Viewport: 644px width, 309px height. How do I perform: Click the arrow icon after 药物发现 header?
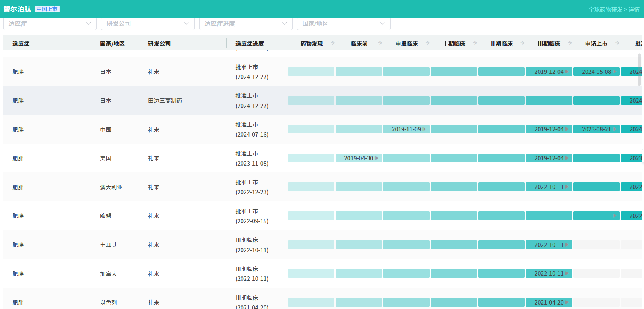tap(333, 43)
